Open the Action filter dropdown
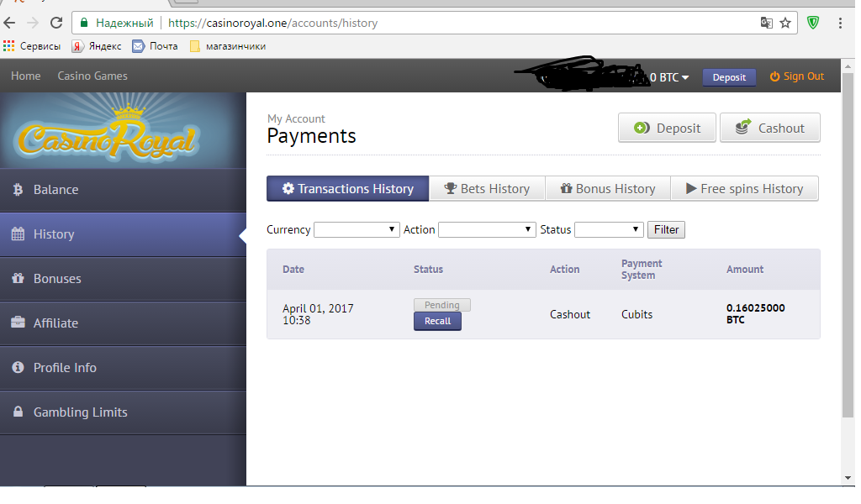The height and width of the screenshot is (504, 861). [487, 229]
